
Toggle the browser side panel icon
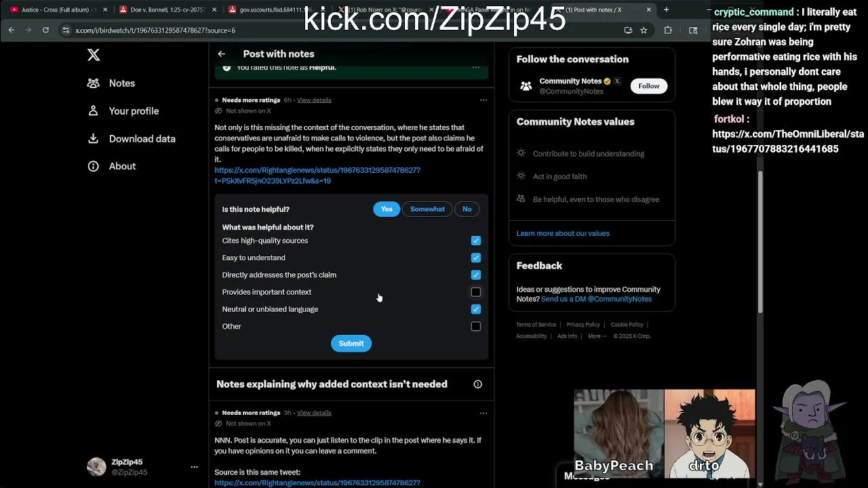pos(693,30)
